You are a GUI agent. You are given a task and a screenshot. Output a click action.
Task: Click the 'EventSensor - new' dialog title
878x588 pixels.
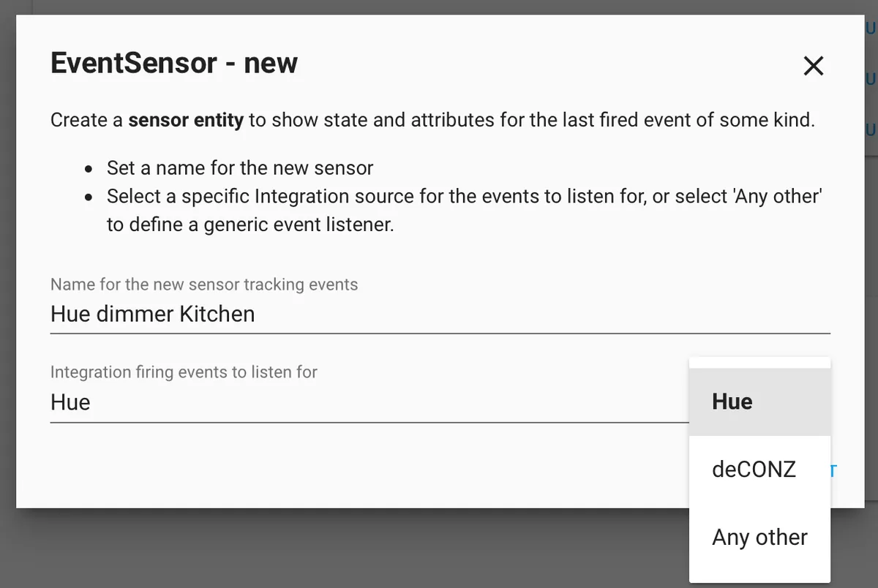pos(174,63)
